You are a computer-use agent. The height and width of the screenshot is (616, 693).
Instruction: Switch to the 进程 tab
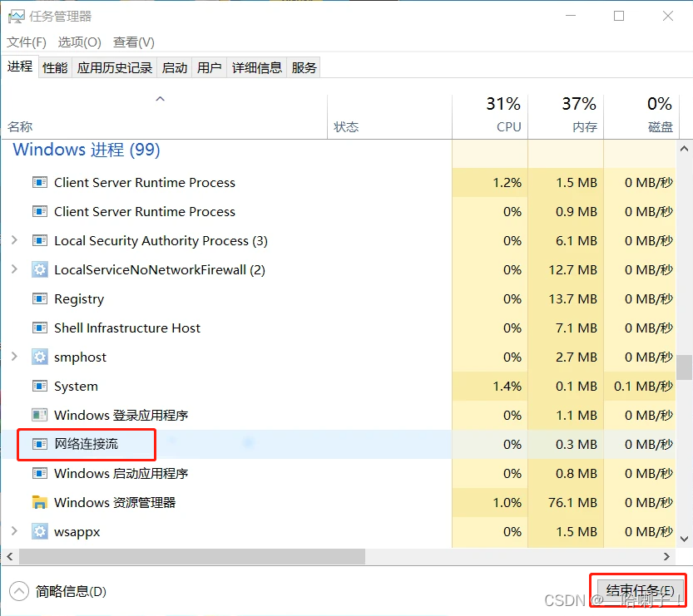point(20,67)
